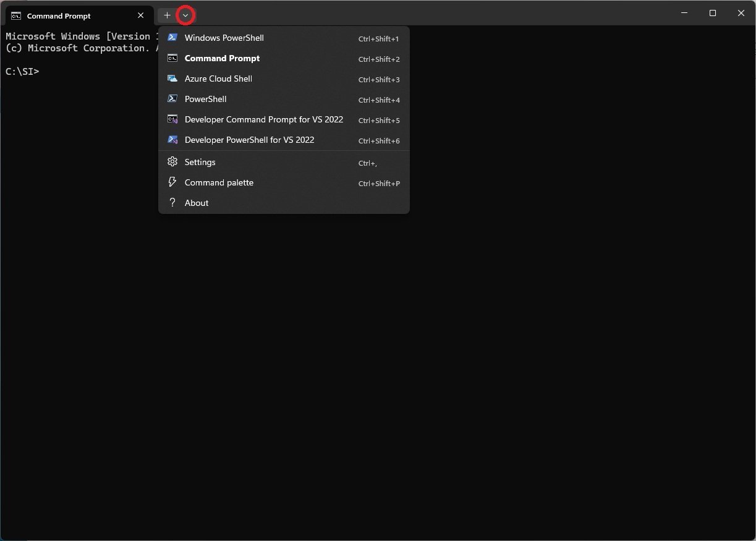Click the Settings gear icon
Viewport: 756px width, 541px height.
(x=172, y=162)
